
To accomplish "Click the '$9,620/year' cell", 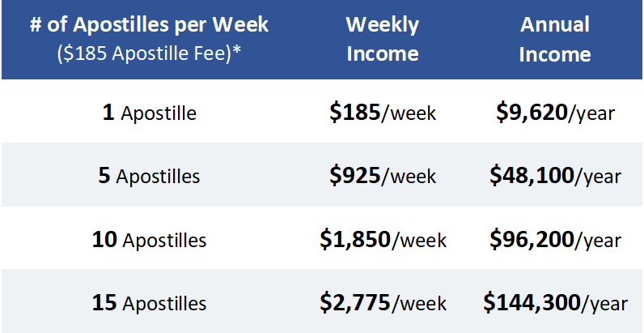I will click(x=555, y=113).
